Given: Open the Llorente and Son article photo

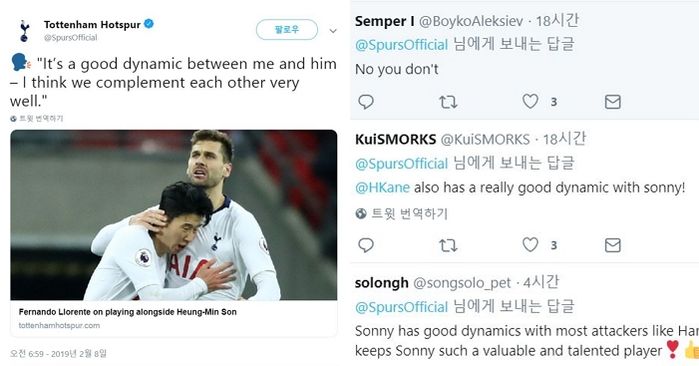Looking at the screenshot, I should pos(174,215).
